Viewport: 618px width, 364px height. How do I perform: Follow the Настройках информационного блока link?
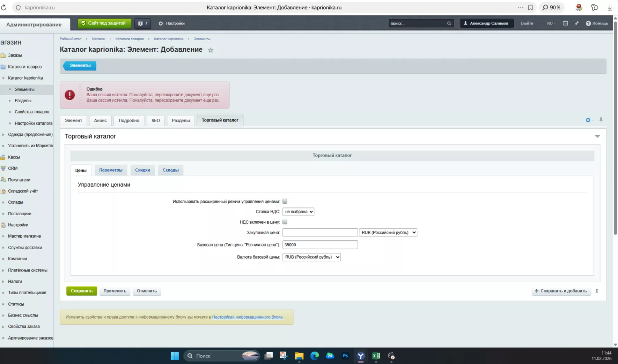point(248,317)
